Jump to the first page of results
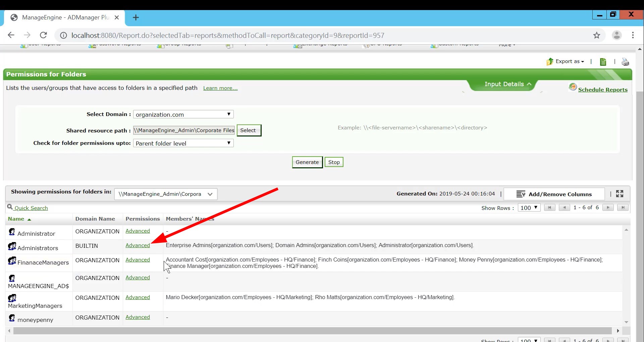Viewport: 644px width, 342px height. (x=549, y=208)
